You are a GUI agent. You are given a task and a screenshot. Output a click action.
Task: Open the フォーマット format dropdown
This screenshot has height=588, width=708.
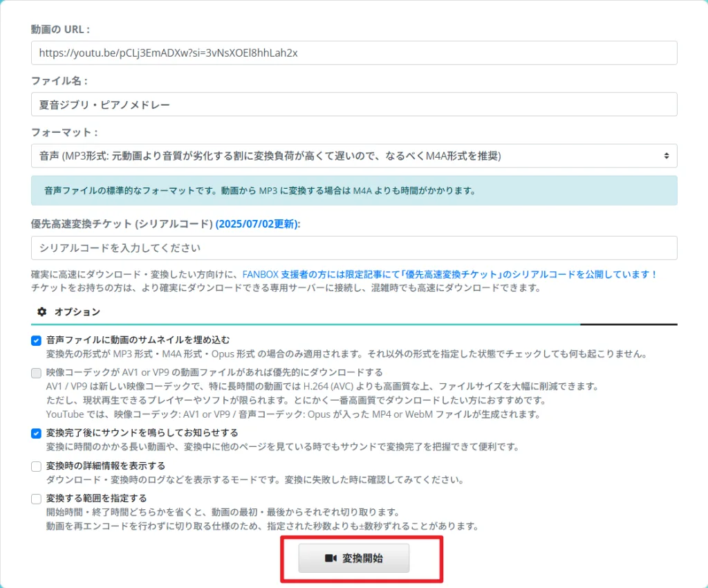click(x=354, y=156)
